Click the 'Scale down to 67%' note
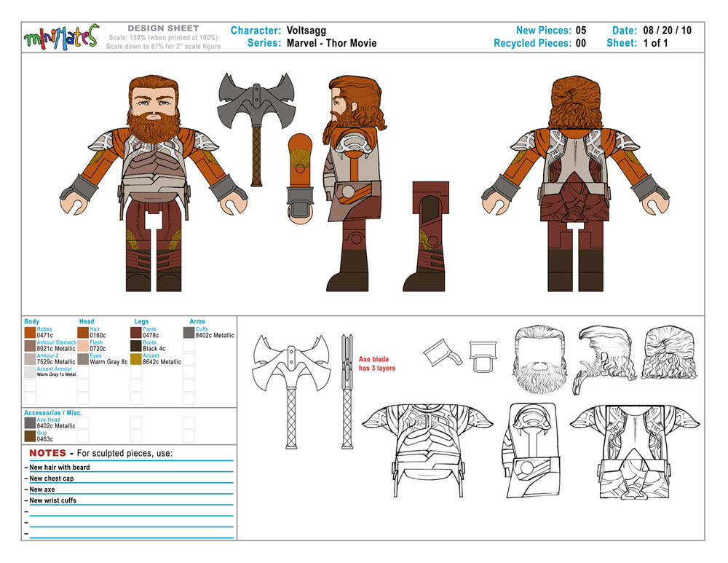The height and width of the screenshot is (563, 728). click(x=163, y=47)
